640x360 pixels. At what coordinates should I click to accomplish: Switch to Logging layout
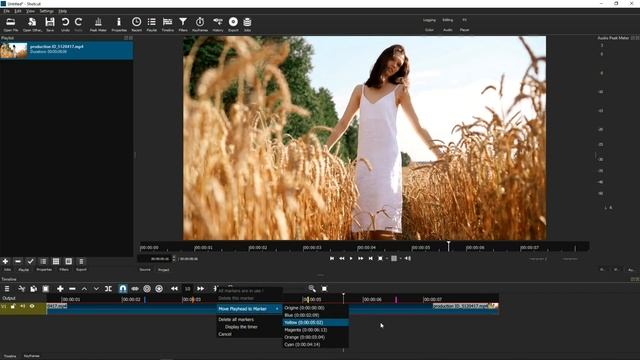(x=429, y=20)
